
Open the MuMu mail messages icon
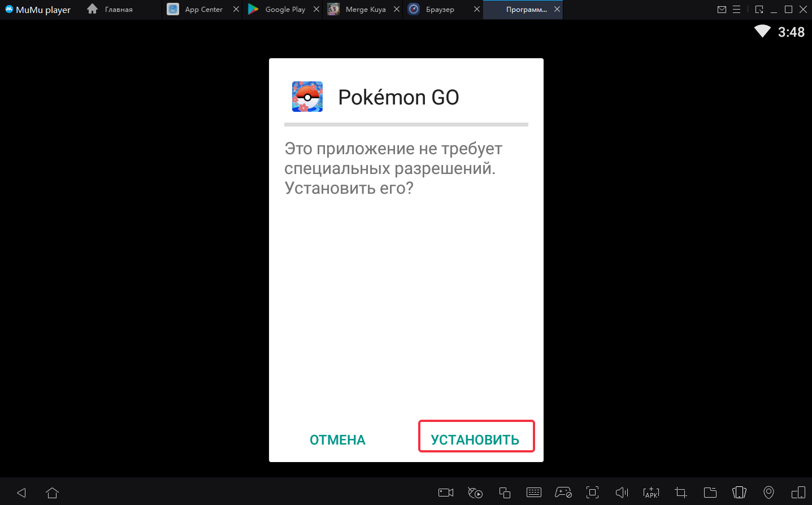tap(722, 10)
